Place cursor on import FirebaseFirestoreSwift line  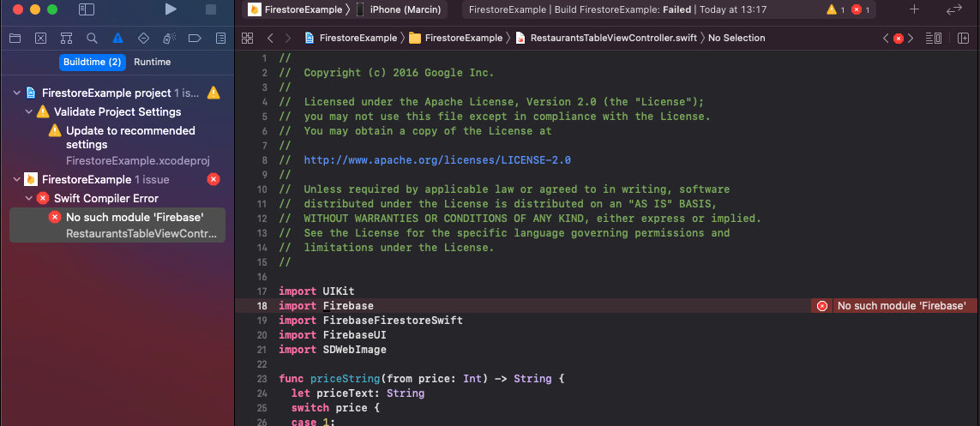click(x=370, y=321)
